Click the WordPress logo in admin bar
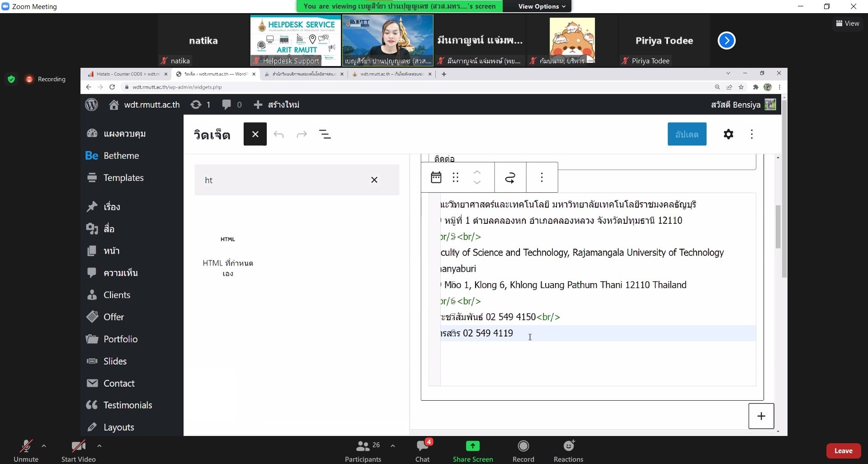The image size is (868, 464). click(92, 104)
